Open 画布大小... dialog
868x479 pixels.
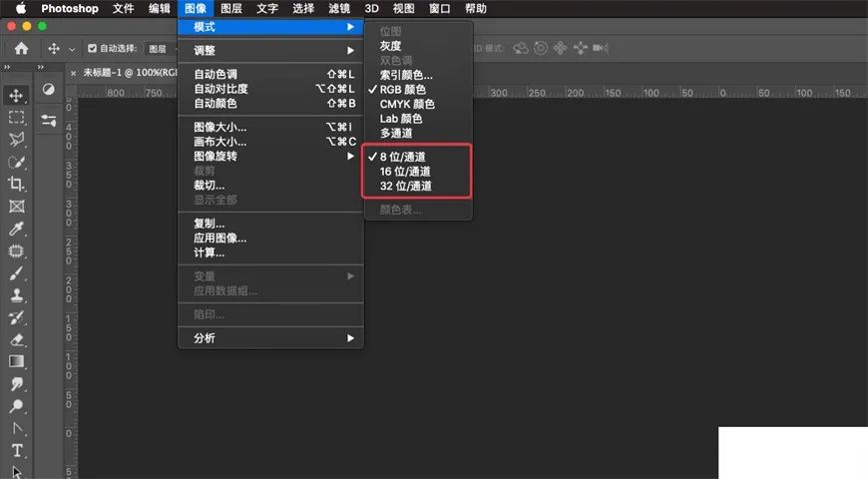coord(270,142)
